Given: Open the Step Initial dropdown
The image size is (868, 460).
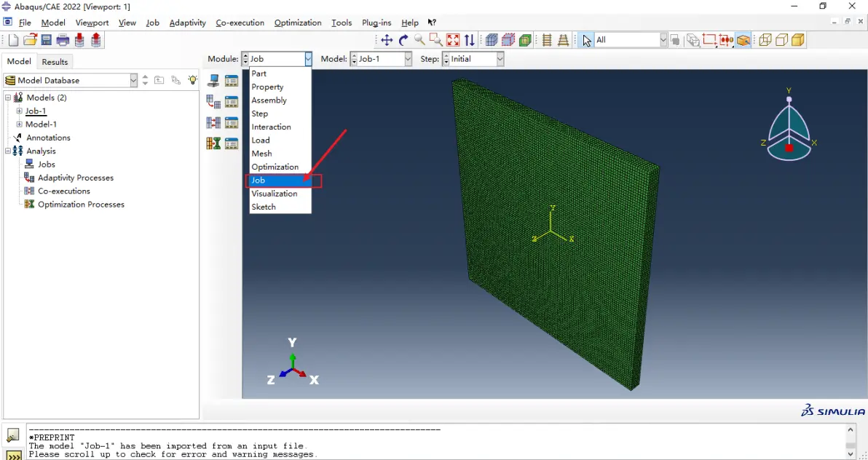Looking at the screenshot, I should coord(500,59).
